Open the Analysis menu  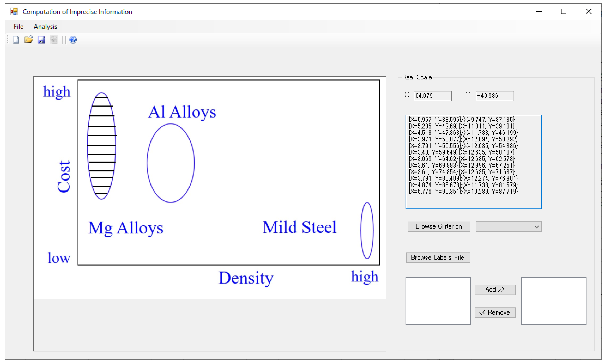pos(45,26)
